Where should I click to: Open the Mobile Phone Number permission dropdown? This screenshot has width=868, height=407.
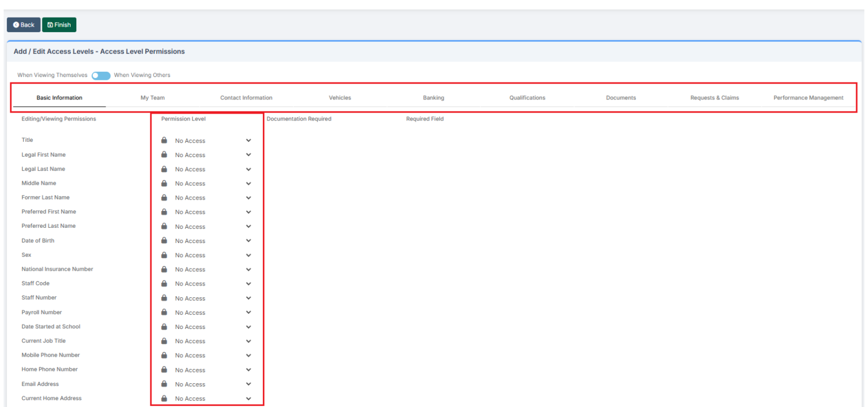pyautogui.click(x=248, y=355)
